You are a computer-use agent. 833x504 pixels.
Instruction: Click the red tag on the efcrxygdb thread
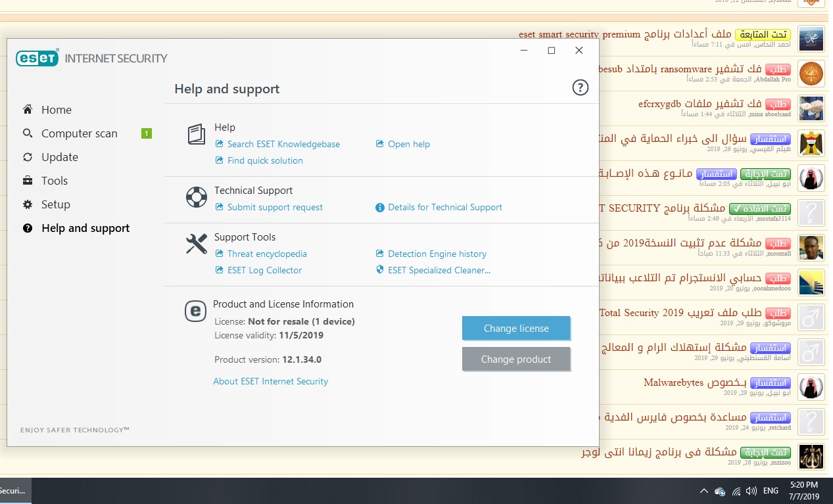coord(778,104)
